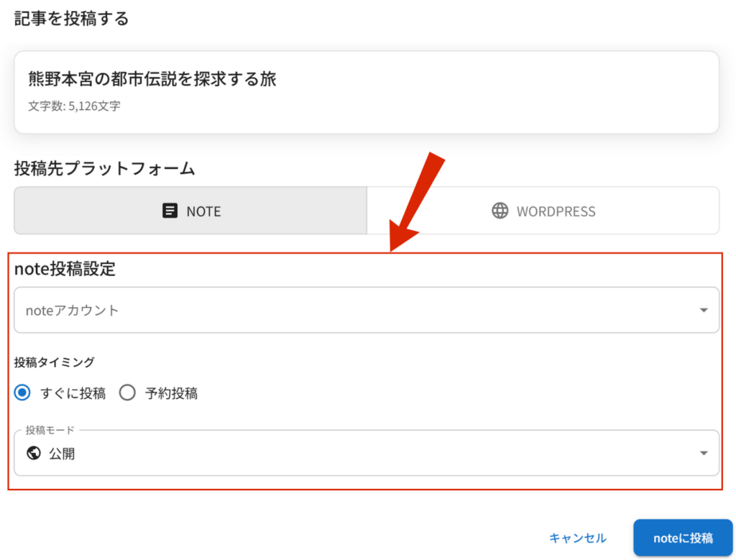
Task: Switch to the NOTE platform tab
Action: [190, 211]
